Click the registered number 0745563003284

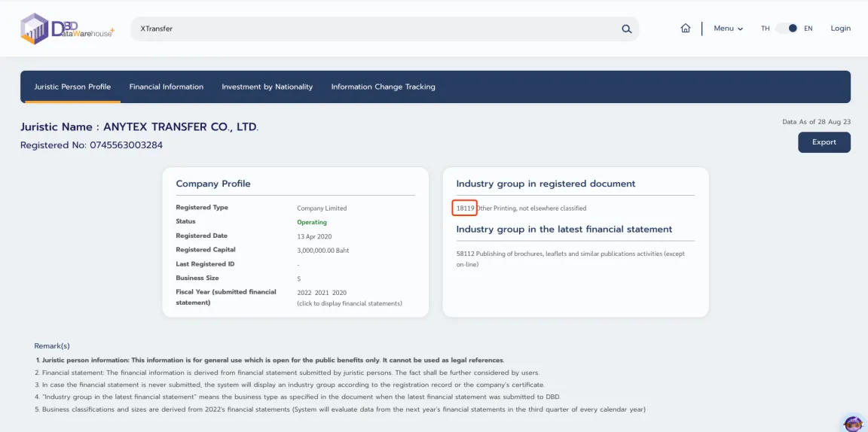(x=126, y=145)
